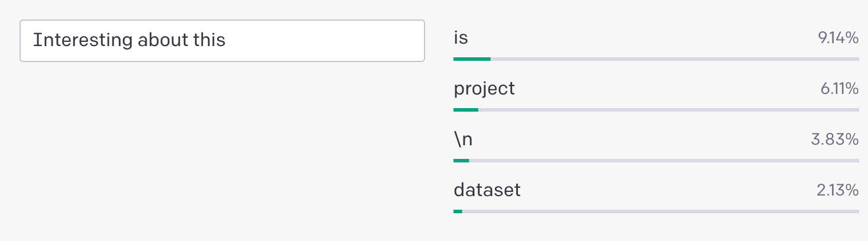Click the green fill of the "project" bar
The width and height of the screenshot is (868, 241).
pyautogui.click(x=466, y=109)
